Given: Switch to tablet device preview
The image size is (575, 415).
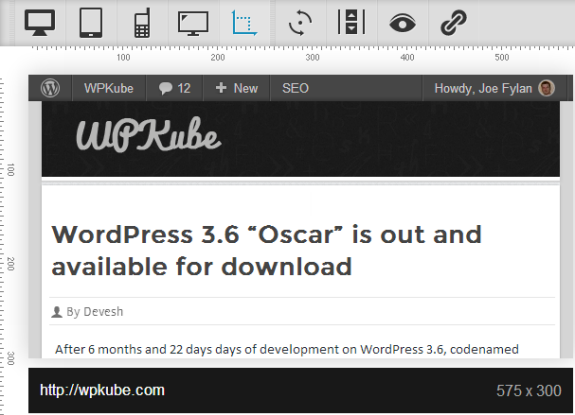Looking at the screenshot, I should [91, 23].
